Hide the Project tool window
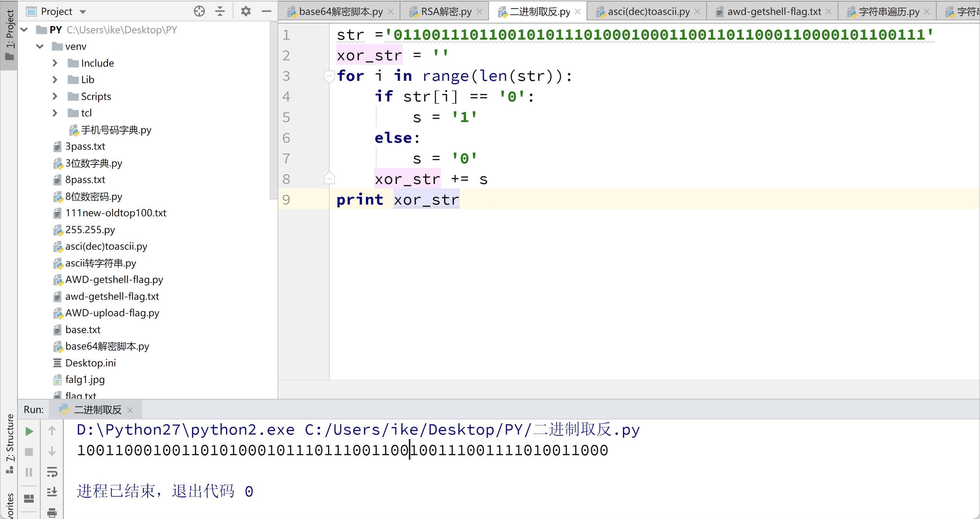 pos(267,11)
